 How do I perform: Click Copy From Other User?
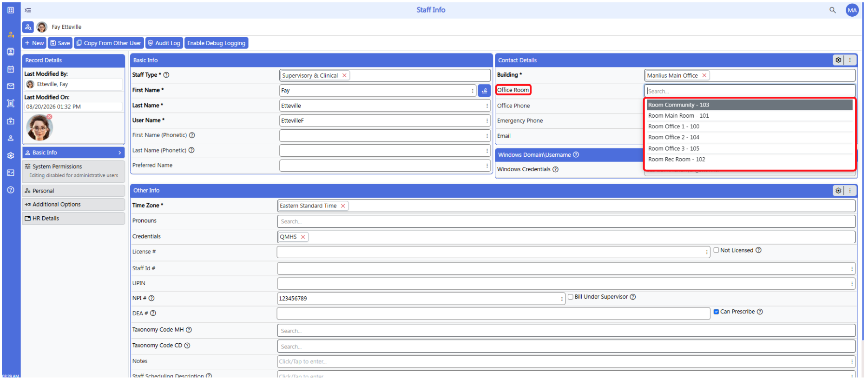pyautogui.click(x=109, y=43)
